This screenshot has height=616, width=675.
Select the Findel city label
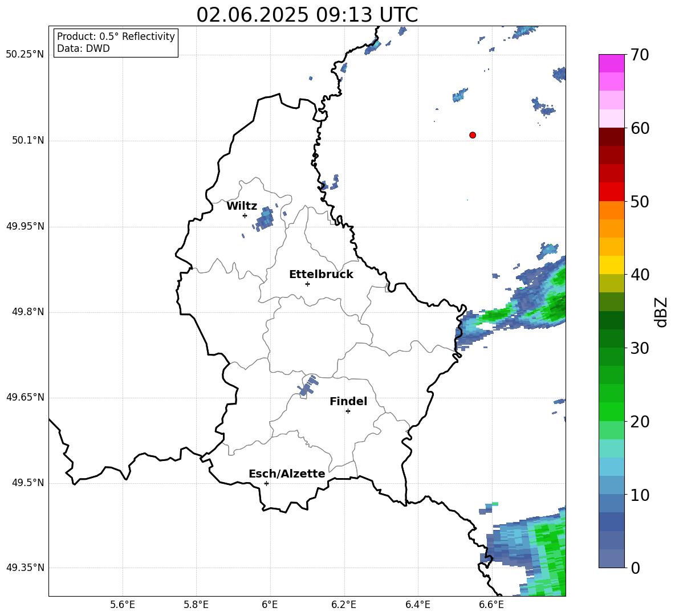coord(348,401)
